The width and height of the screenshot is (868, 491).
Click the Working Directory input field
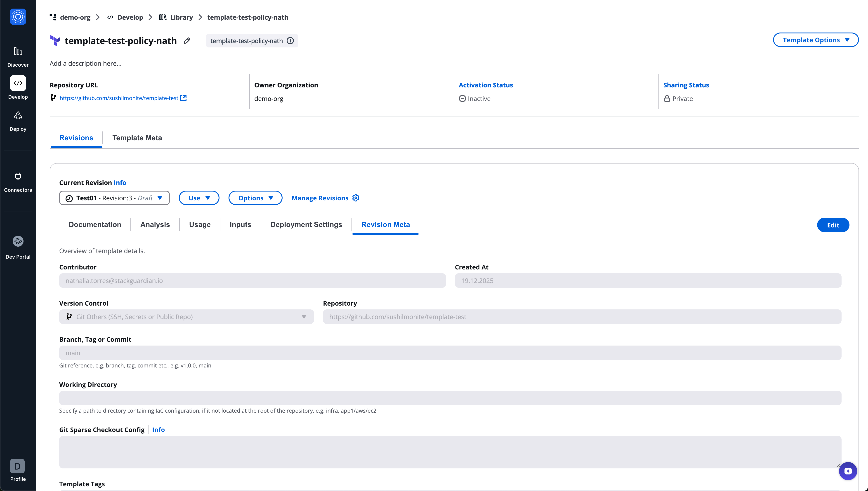pyautogui.click(x=450, y=398)
